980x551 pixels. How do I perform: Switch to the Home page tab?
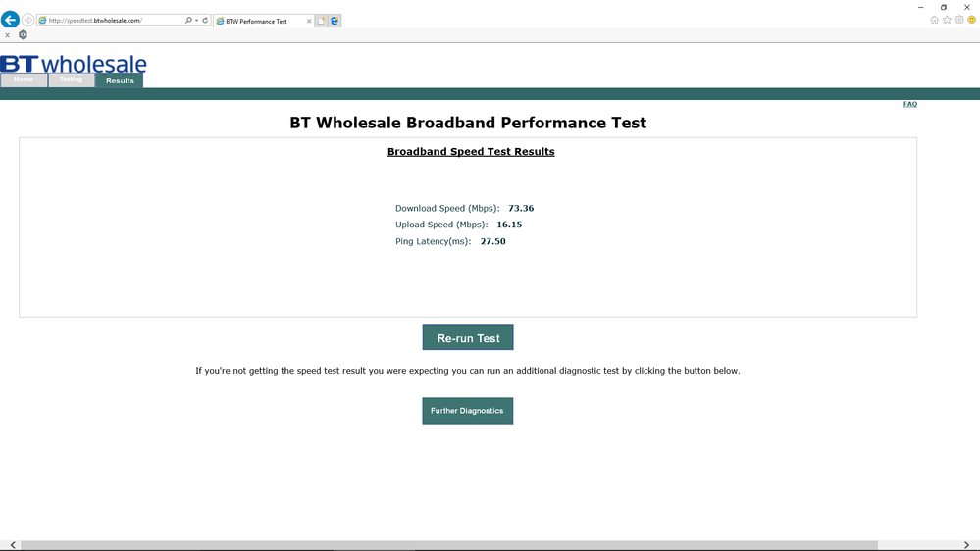click(24, 80)
